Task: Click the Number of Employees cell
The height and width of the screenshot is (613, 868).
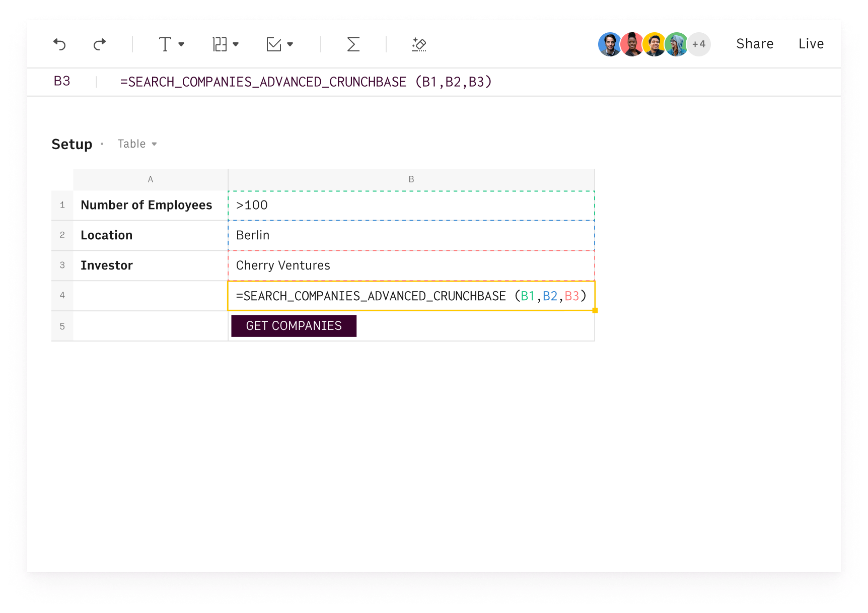Action: [x=151, y=205]
